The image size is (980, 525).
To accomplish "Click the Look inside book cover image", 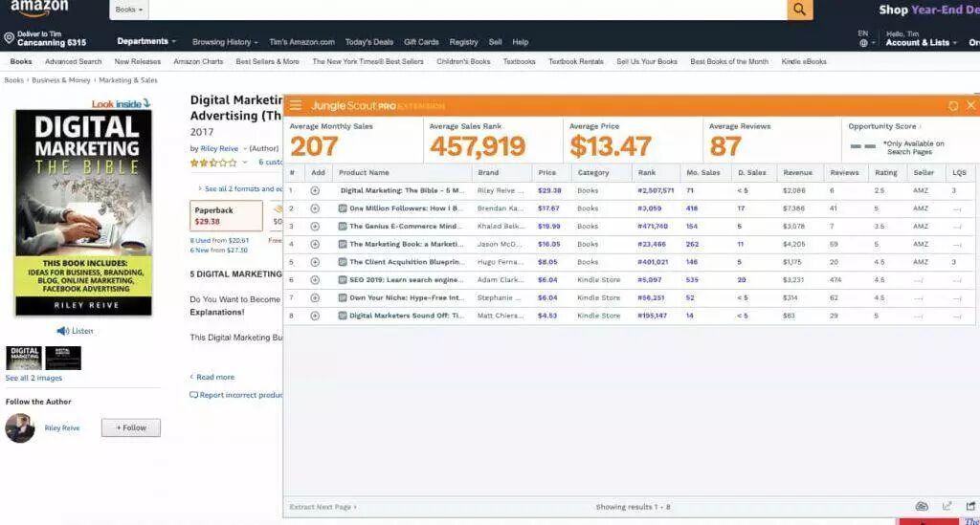I will click(x=84, y=212).
